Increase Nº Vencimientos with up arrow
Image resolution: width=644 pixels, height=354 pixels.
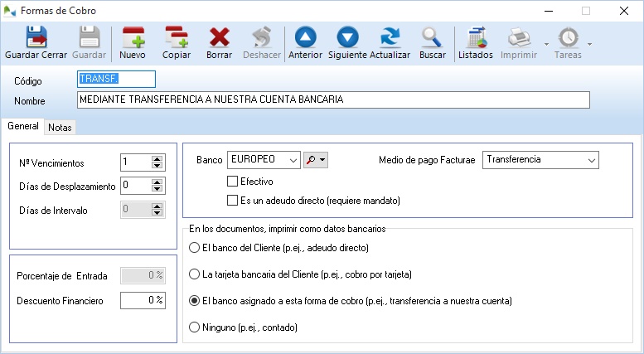[157, 158]
